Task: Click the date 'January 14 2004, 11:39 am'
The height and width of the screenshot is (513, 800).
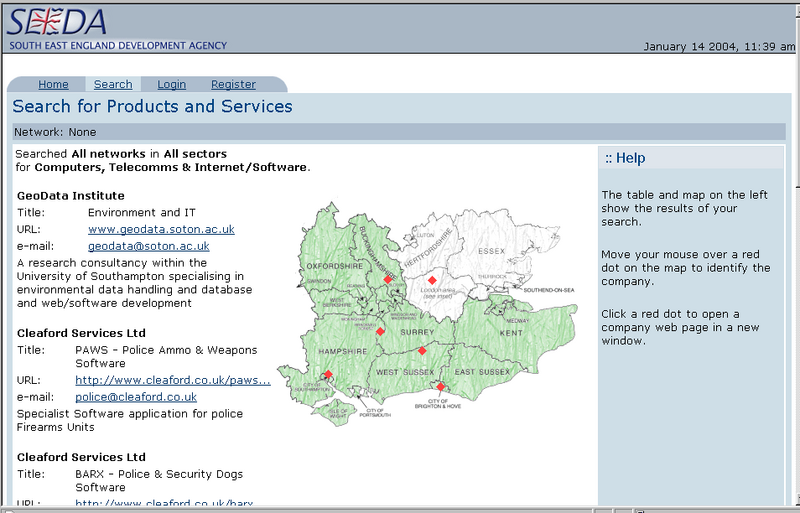Action: click(719, 46)
